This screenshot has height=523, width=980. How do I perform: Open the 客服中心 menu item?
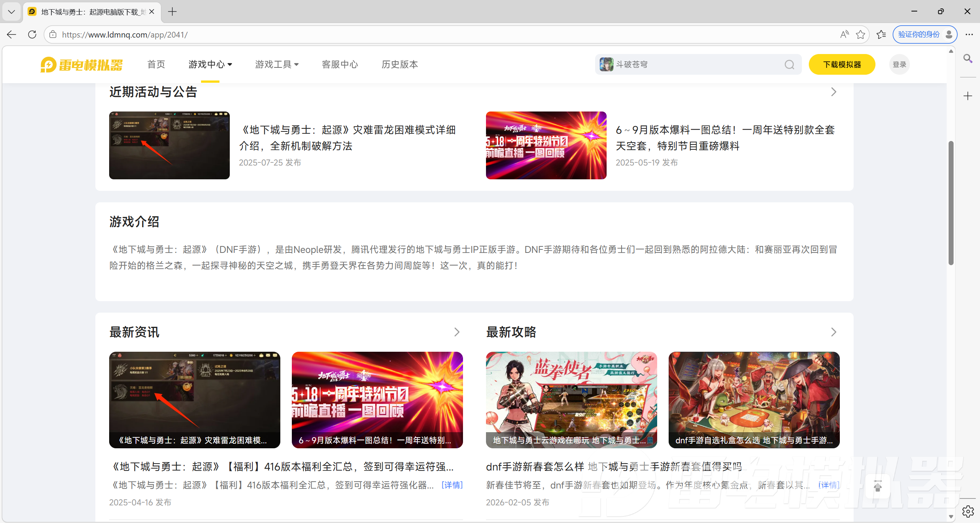point(340,64)
